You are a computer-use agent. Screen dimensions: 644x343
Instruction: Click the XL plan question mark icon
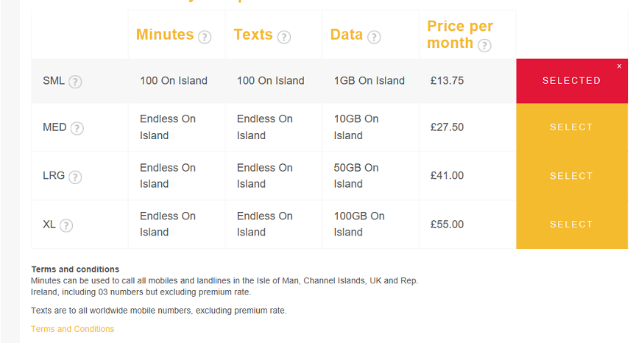[x=66, y=225]
